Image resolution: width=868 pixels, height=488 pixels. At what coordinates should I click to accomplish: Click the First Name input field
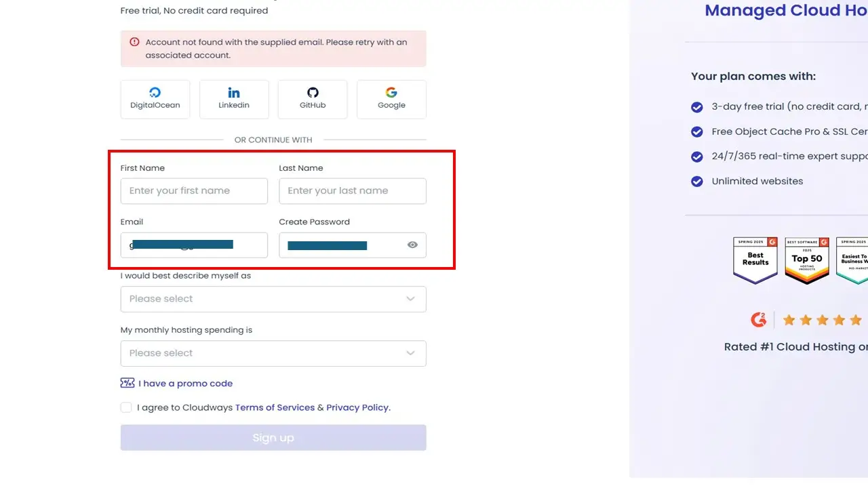[194, 191]
